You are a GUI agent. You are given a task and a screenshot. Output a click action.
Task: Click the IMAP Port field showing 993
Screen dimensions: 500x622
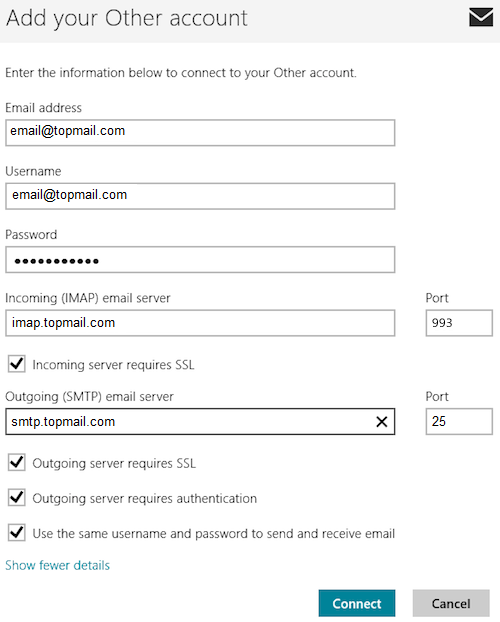pyautogui.click(x=459, y=323)
